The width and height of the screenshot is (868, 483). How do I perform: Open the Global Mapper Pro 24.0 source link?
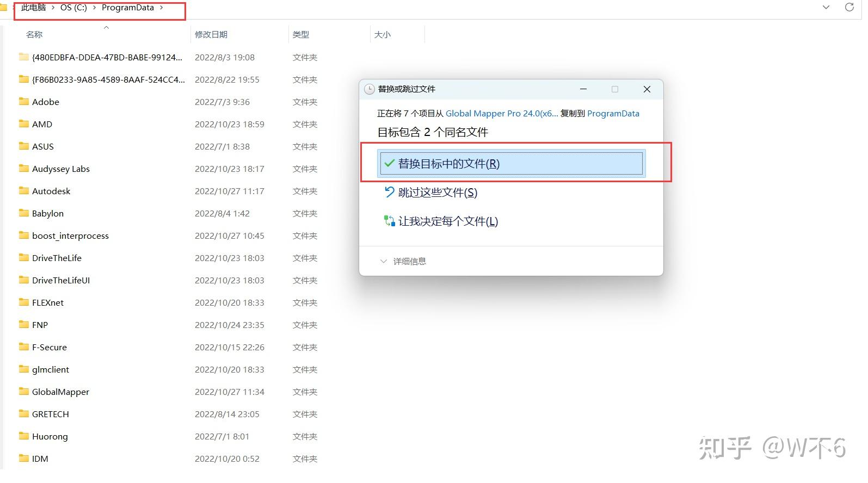[x=502, y=113]
